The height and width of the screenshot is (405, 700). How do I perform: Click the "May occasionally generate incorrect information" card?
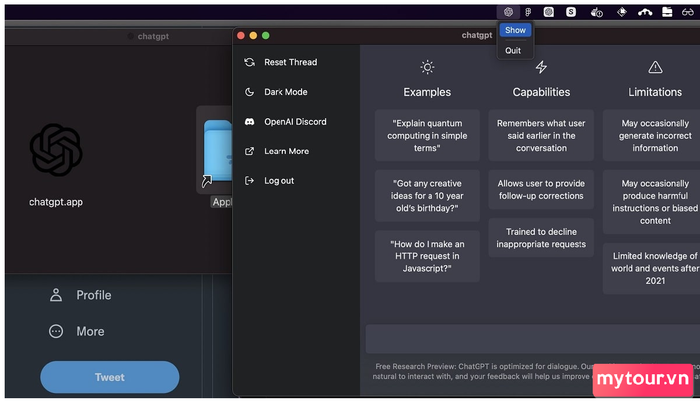[652, 135]
